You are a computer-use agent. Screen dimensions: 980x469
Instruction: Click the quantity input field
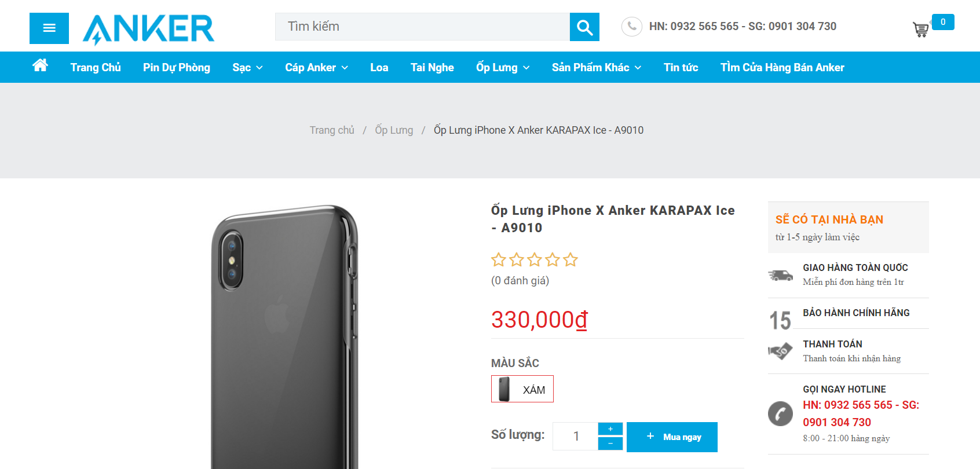pos(576,437)
